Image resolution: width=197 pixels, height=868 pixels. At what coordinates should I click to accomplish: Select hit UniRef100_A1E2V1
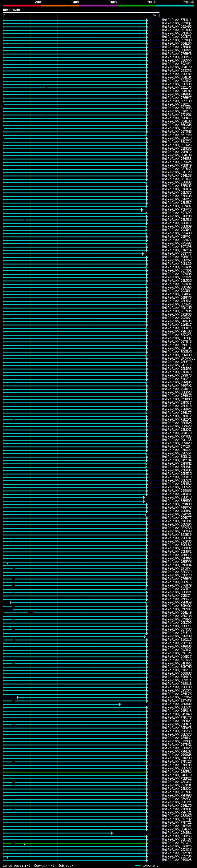click(177, 419)
